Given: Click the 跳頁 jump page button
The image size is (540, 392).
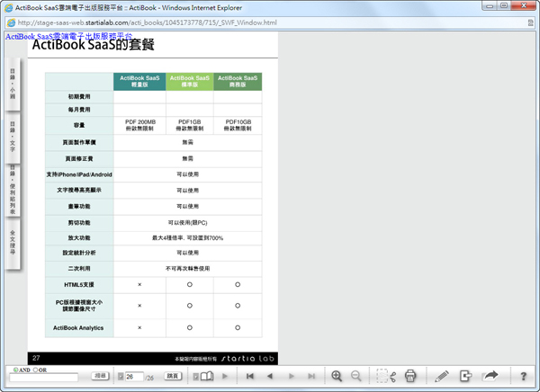Looking at the screenshot, I should point(173,376).
